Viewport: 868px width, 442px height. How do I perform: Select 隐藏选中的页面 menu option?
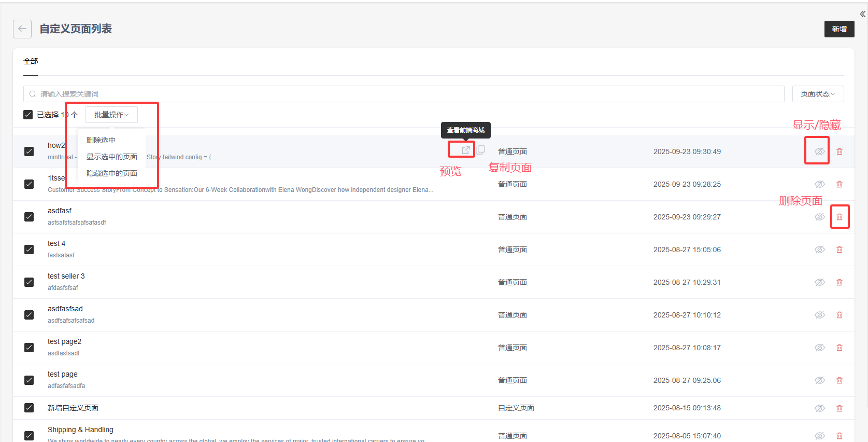[112, 173]
